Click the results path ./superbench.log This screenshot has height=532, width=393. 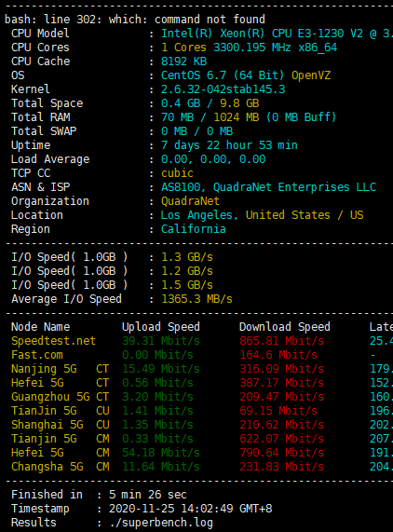161,522
